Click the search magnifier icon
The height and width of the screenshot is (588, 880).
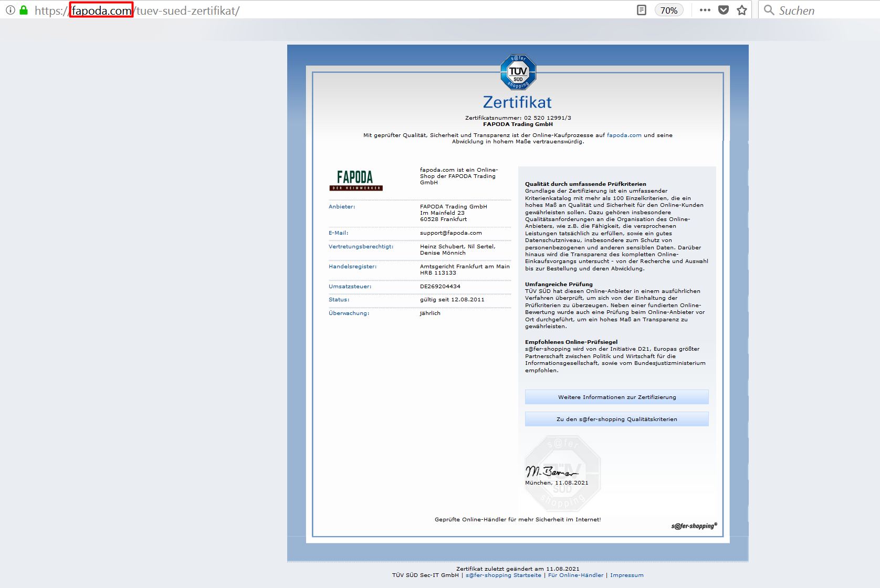tap(769, 10)
